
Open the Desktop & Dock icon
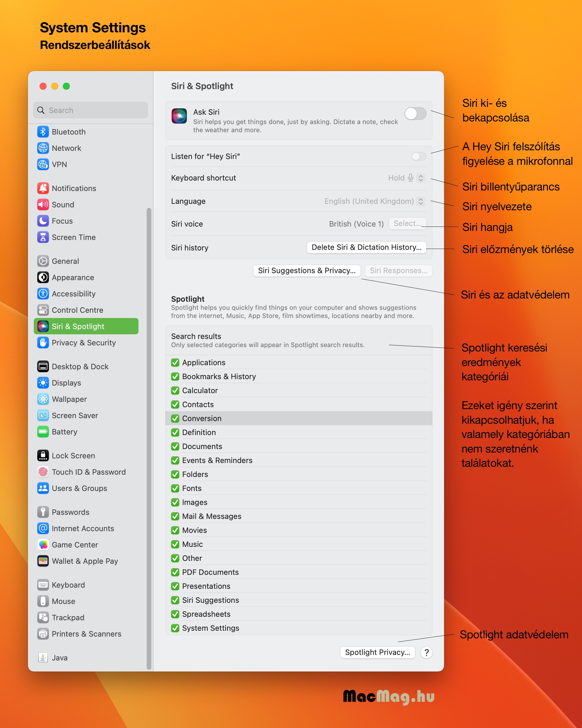point(43,366)
